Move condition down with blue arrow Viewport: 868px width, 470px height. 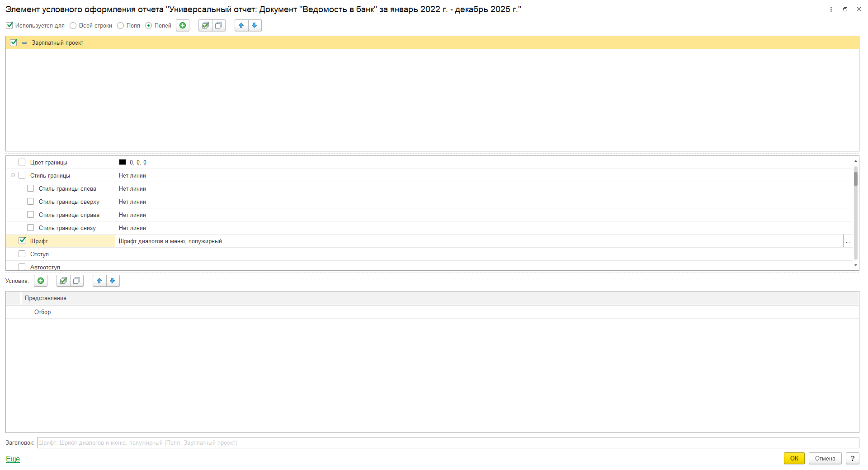[113, 281]
